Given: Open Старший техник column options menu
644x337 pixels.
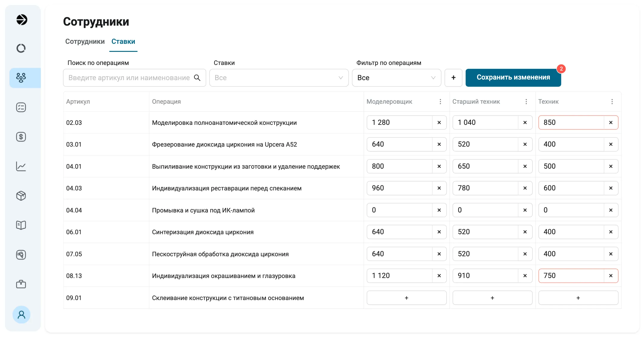Looking at the screenshot, I should pos(526,102).
